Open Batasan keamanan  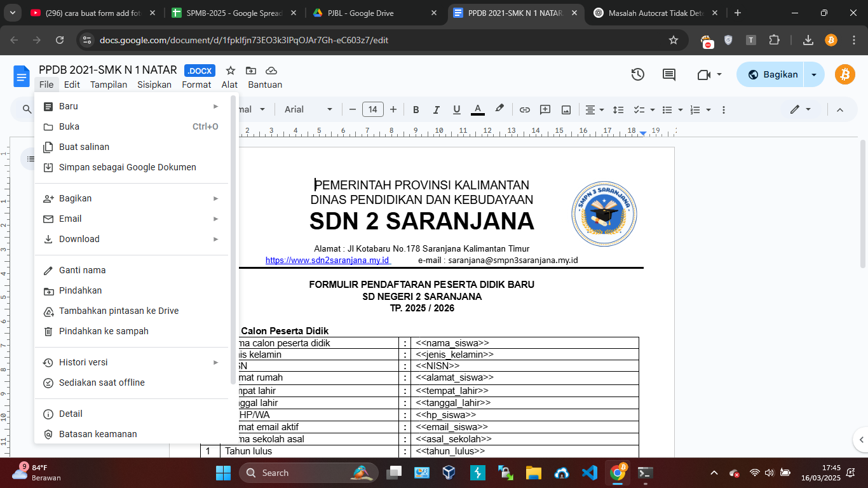132,434
